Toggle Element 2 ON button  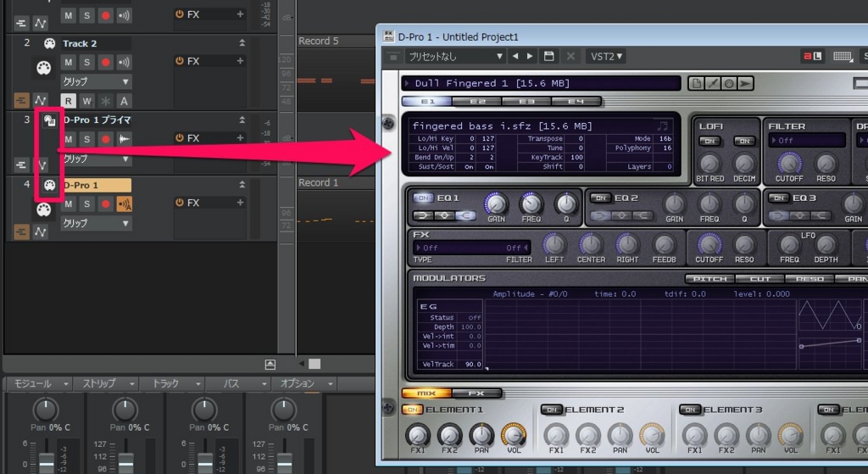coord(551,410)
